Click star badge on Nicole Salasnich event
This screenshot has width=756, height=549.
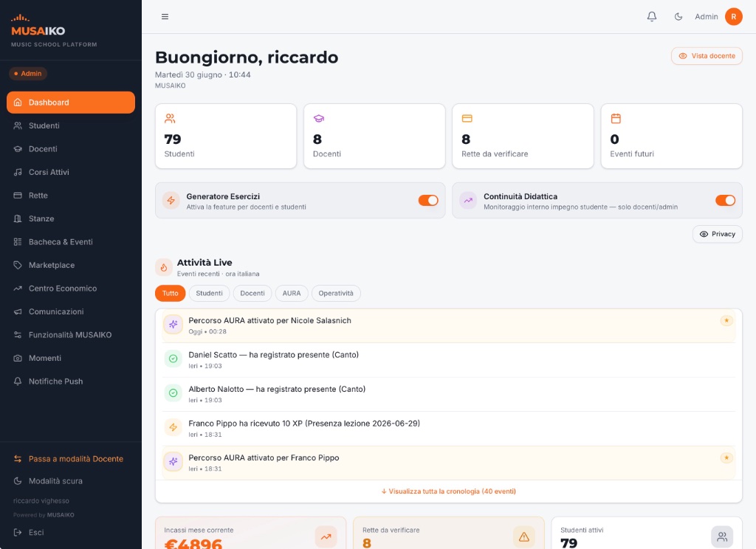coord(726,320)
